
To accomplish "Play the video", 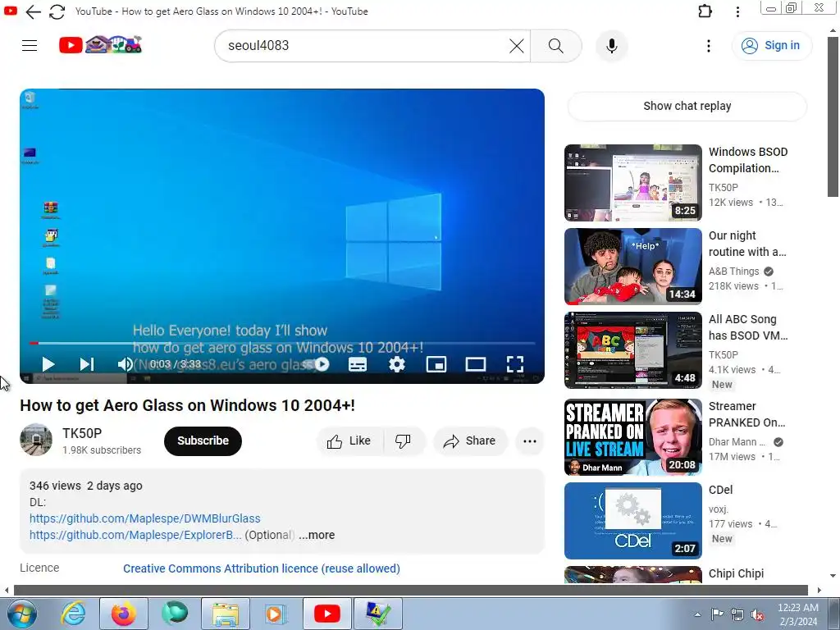I will [x=48, y=364].
